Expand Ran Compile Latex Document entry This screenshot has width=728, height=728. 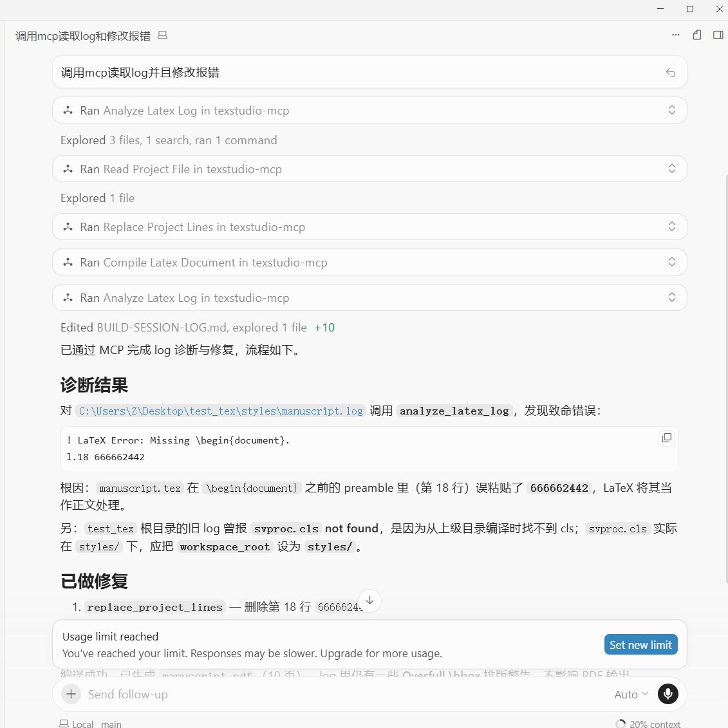pos(672,262)
